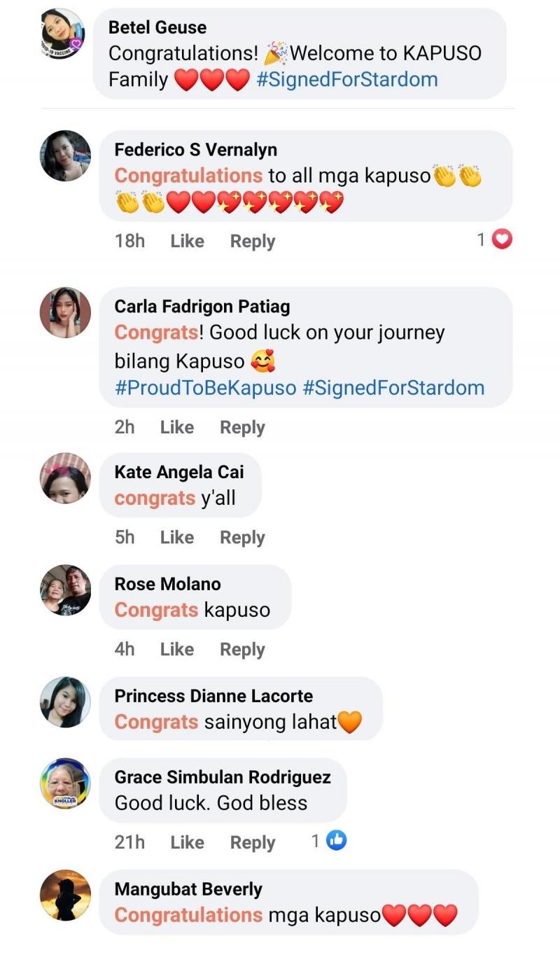The image size is (560, 962).
Task: Open #SignedForStardom hashtag in Betel's comment
Action: point(347,79)
